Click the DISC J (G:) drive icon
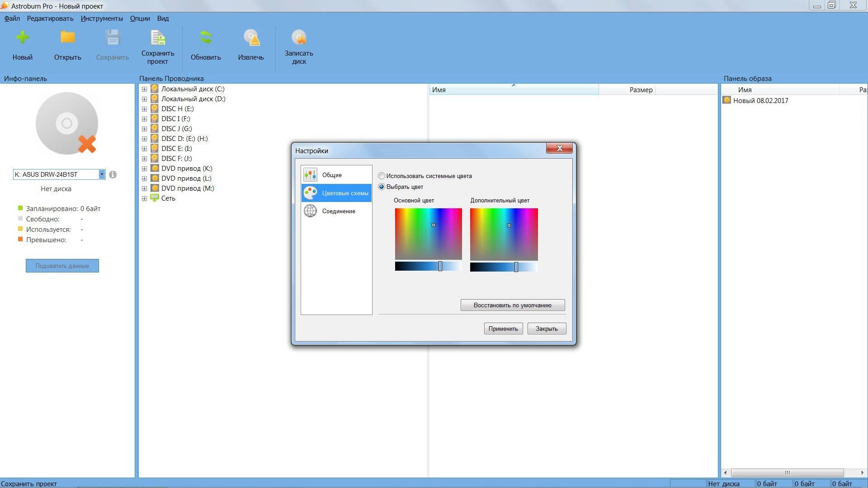This screenshot has width=868, height=488. pos(155,129)
